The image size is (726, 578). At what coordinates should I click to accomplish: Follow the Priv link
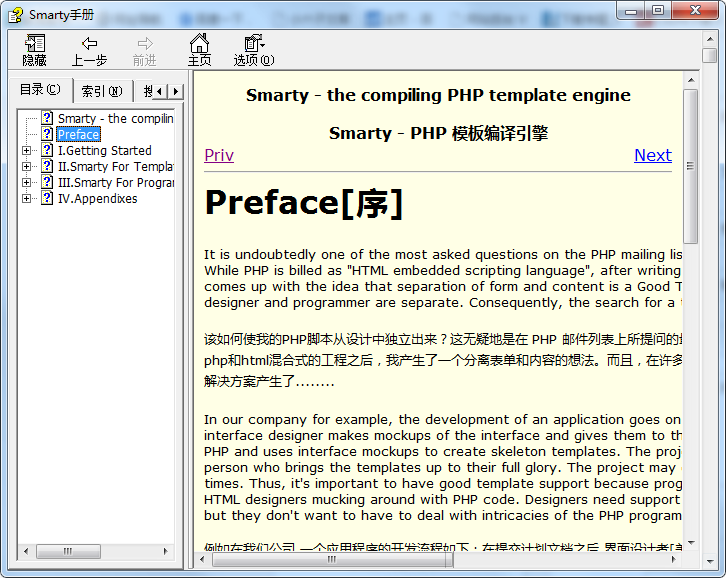tap(219, 155)
